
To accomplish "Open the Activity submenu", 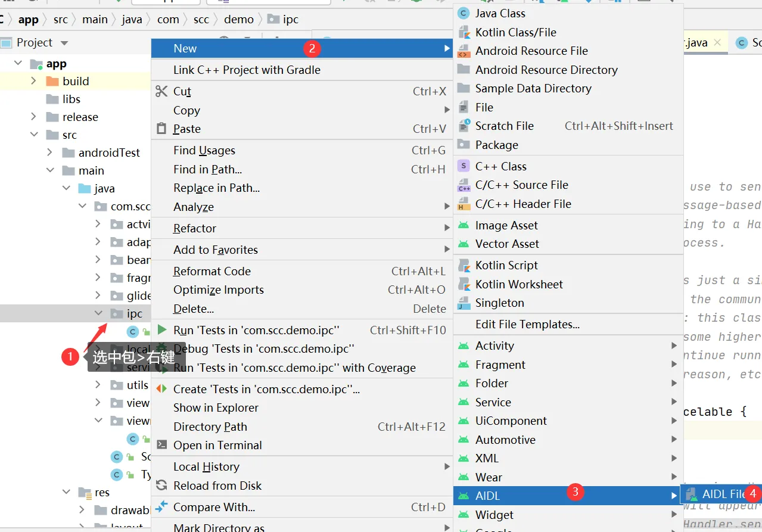I will pyautogui.click(x=567, y=346).
